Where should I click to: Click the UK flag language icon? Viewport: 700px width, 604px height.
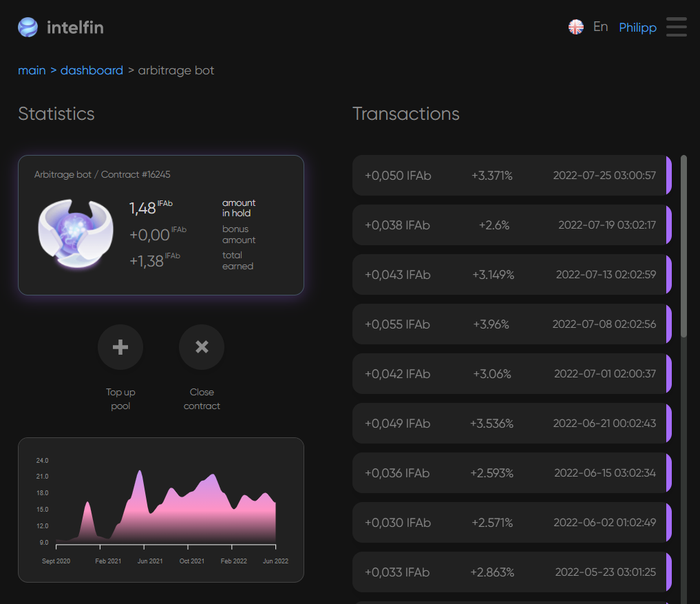pos(576,27)
